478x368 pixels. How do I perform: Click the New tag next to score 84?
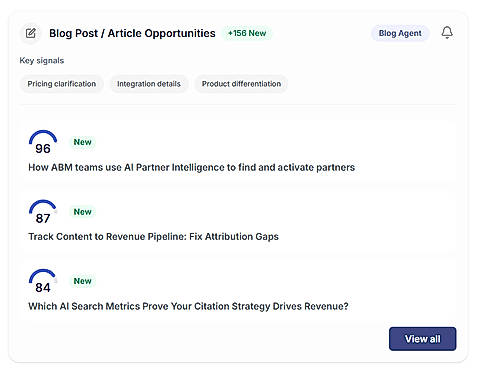click(x=82, y=281)
